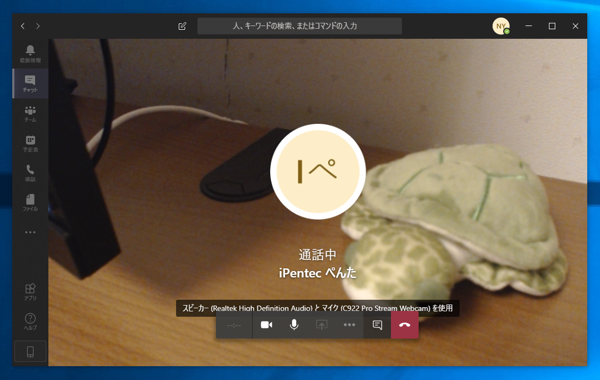The image size is (600, 380).
Task: Click the iPentec caller avatar circle
Action: pos(318,171)
